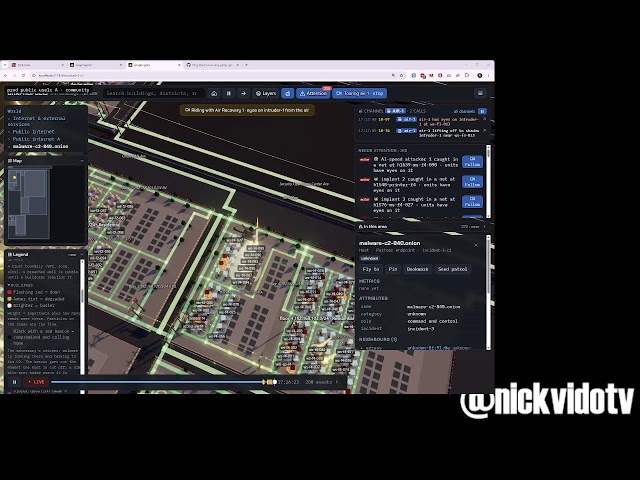The width and height of the screenshot is (640, 480).
Task: Click the Send patrol button
Action: tap(452, 269)
